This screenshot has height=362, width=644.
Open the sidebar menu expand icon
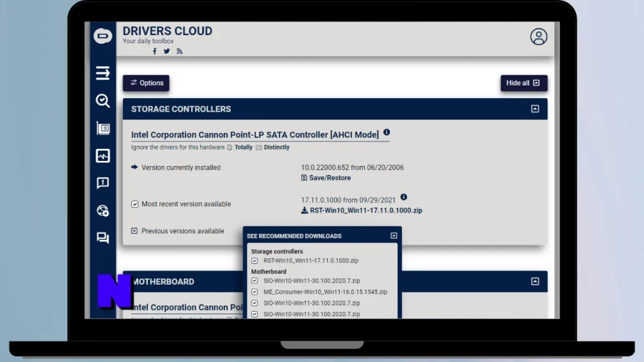coord(103,73)
